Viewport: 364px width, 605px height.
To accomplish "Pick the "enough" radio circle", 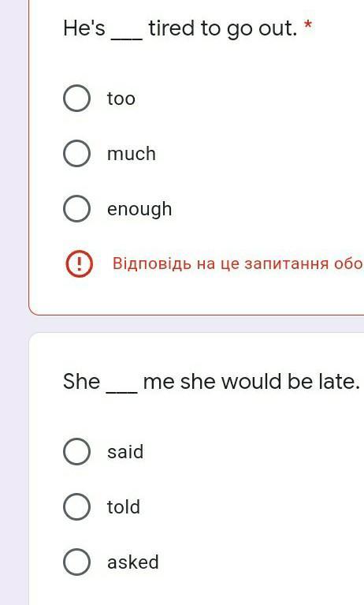I will click(x=76, y=209).
